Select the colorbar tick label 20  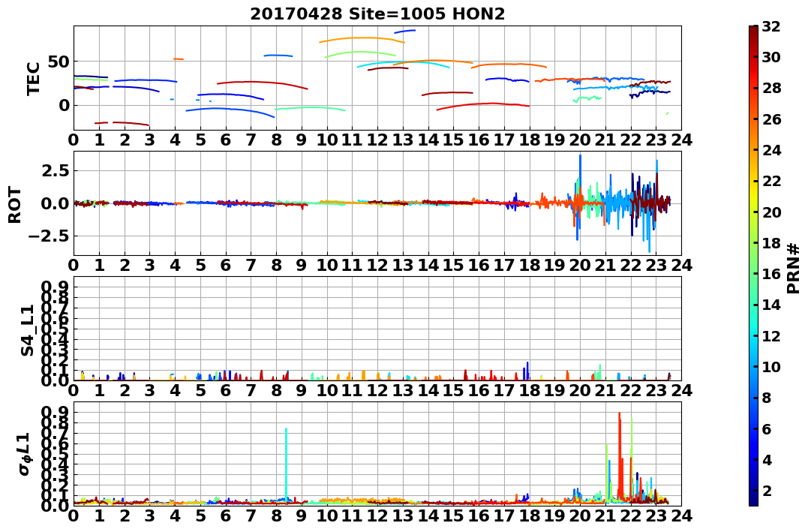tap(770, 212)
